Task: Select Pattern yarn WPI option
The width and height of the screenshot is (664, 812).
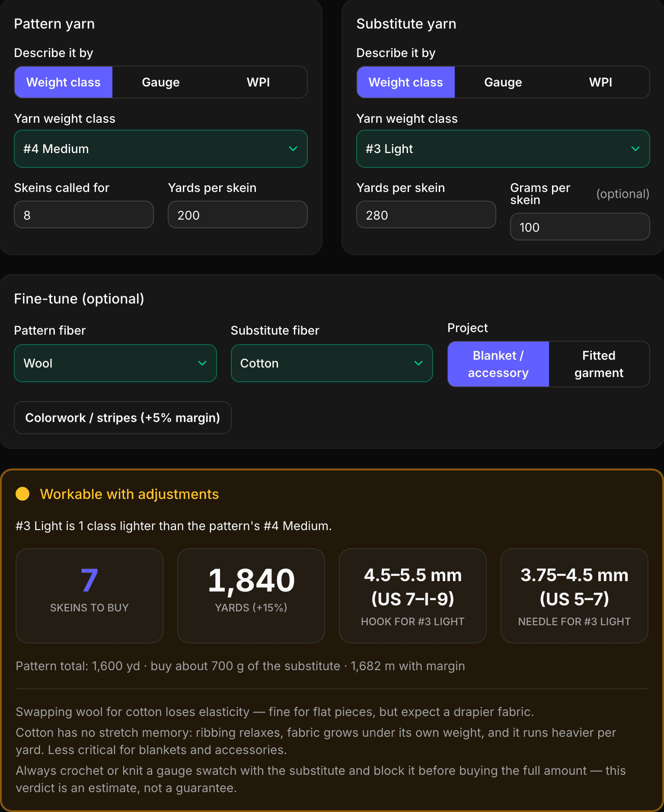Action: [x=258, y=82]
